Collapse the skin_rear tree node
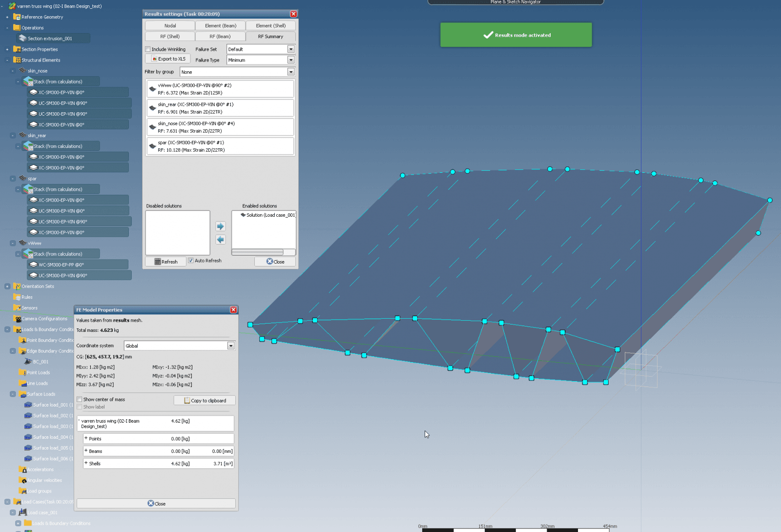 [x=13, y=135]
